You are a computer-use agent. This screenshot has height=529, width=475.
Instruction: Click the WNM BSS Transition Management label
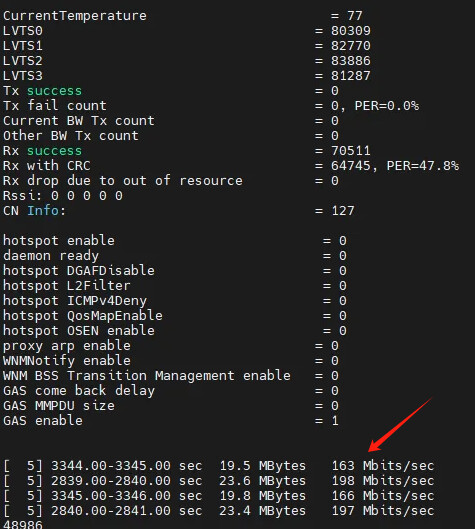(x=147, y=376)
